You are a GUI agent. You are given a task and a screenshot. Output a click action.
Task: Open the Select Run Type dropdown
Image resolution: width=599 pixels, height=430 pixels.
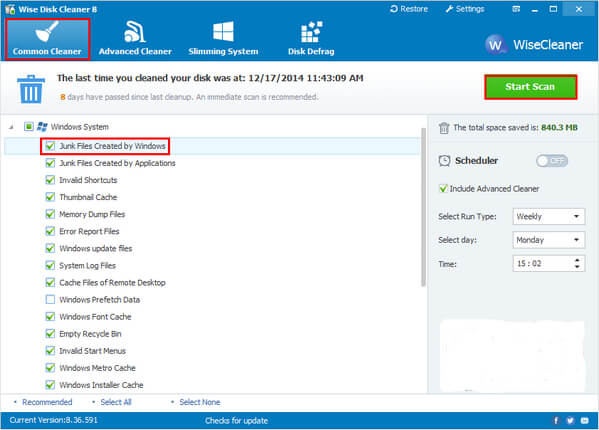(x=549, y=217)
